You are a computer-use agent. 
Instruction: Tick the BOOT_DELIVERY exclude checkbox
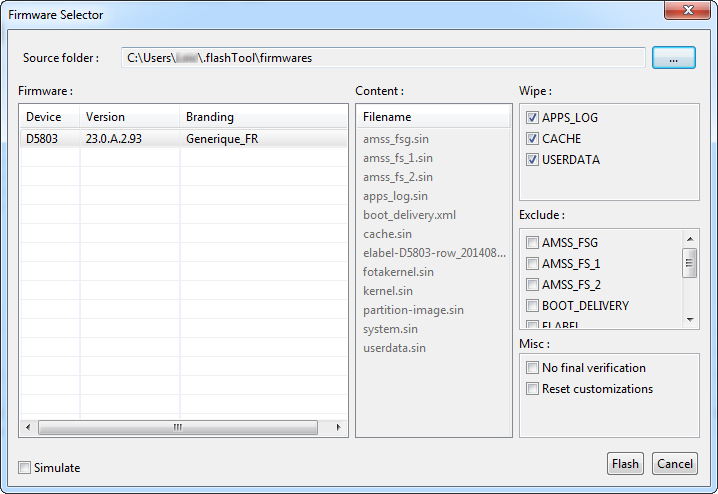533,306
